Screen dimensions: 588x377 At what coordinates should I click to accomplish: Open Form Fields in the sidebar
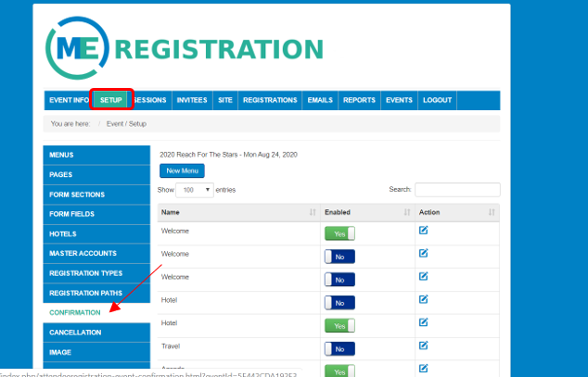[77, 214]
